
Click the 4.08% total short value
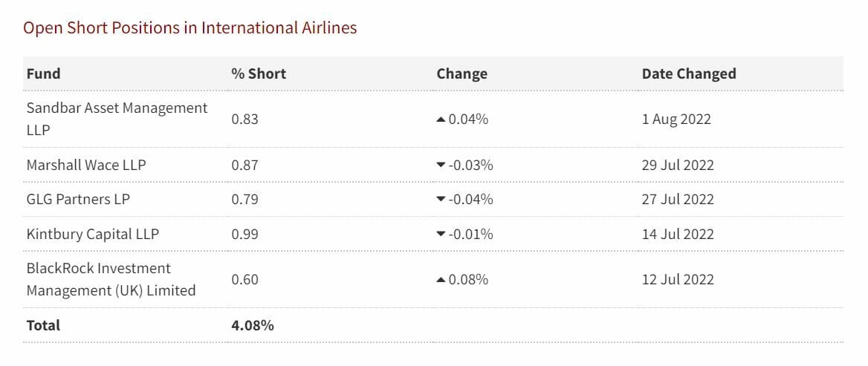tap(253, 325)
